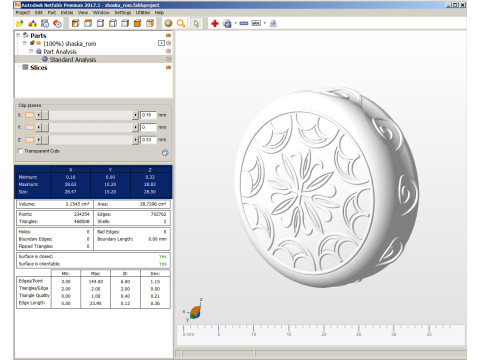Remove the Standard Analysis with red circle icon
Image resolution: width=480 pixels, height=360 pixels.
tap(168, 59)
